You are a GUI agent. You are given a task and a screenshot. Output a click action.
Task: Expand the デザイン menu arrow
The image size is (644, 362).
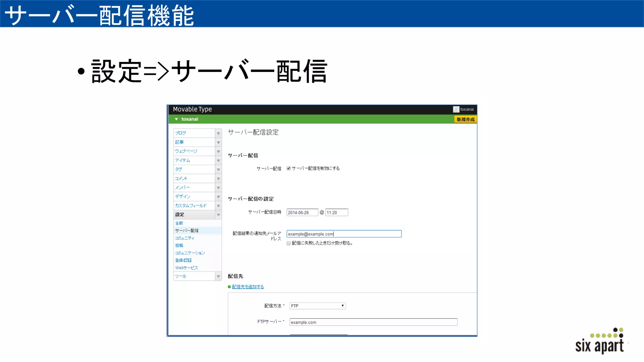pyautogui.click(x=218, y=197)
